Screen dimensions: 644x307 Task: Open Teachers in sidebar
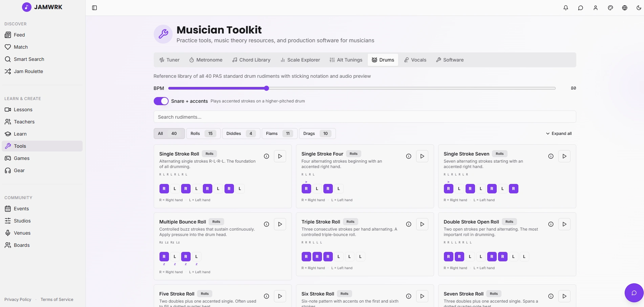[42, 122]
